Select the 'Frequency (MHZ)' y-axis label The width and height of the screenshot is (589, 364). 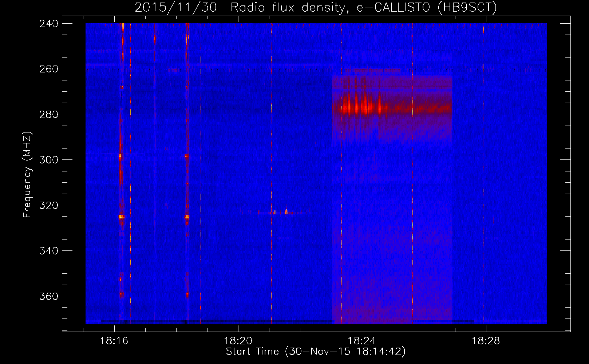pyautogui.click(x=27, y=175)
